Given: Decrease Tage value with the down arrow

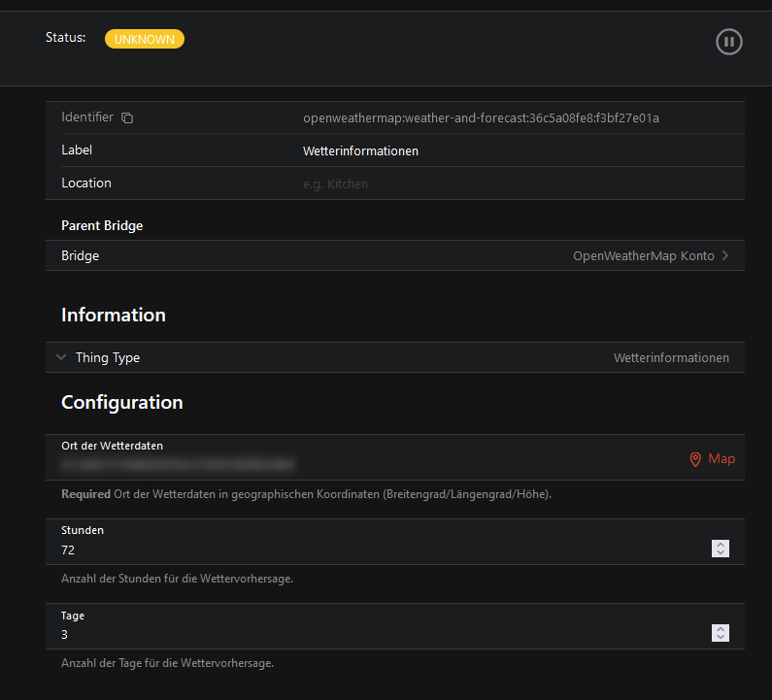Looking at the screenshot, I should 721,638.
